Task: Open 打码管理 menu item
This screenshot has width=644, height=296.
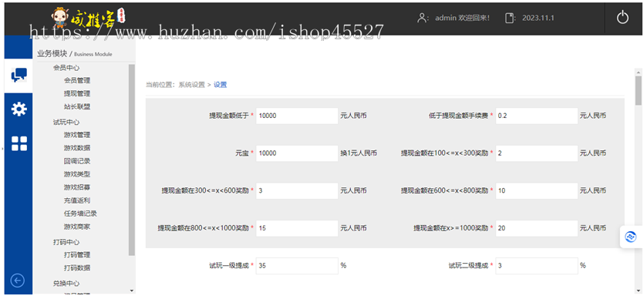Action: point(77,255)
